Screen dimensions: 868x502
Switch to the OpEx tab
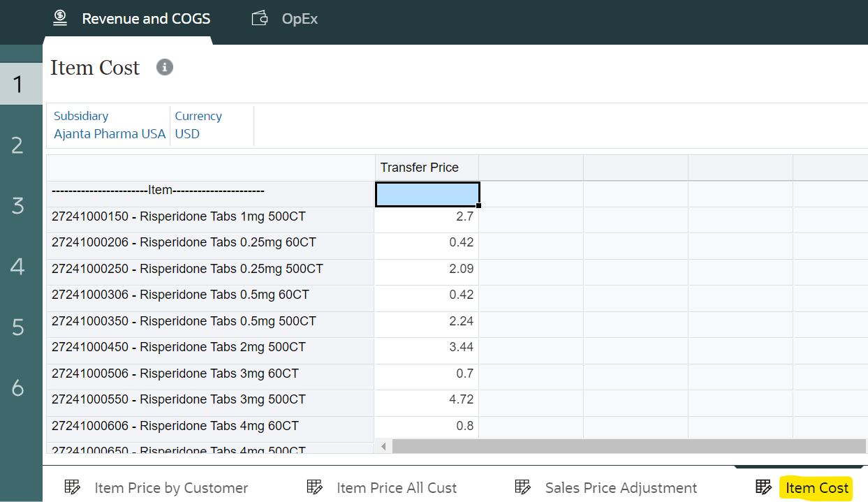(x=300, y=19)
